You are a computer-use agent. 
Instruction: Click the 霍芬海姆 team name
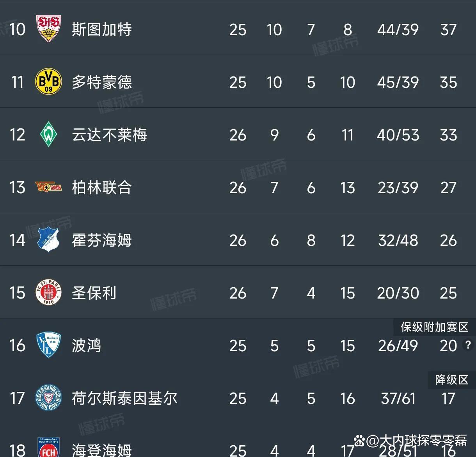102,240
